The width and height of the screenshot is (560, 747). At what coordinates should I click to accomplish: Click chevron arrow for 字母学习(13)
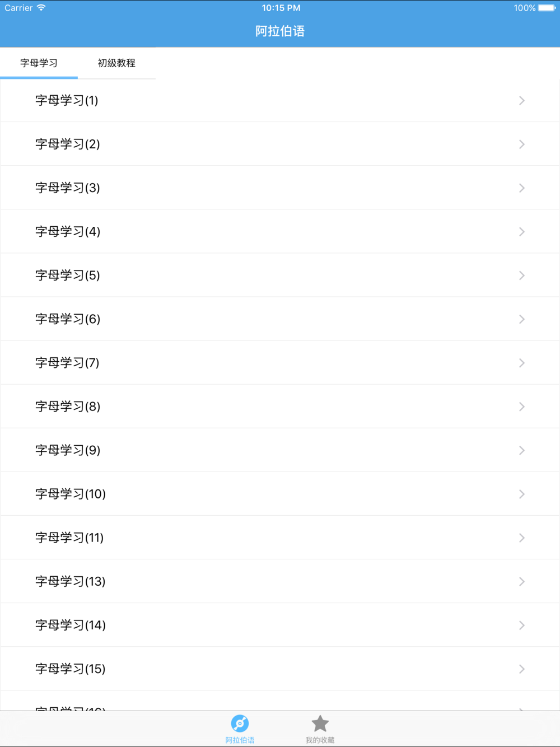[x=521, y=581]
